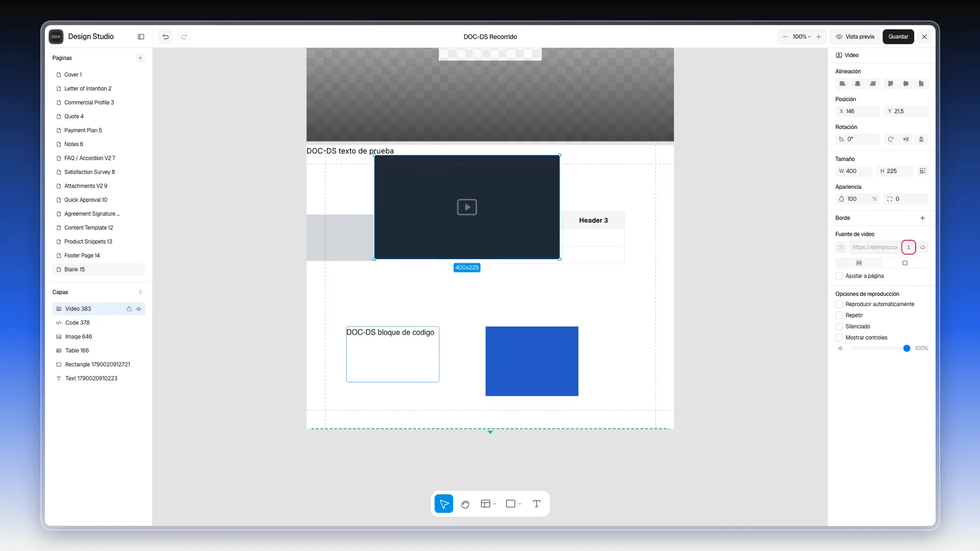Expand the layout tool dropdown arrow
Screen dimensions: 980x551
tap(495, 504)
